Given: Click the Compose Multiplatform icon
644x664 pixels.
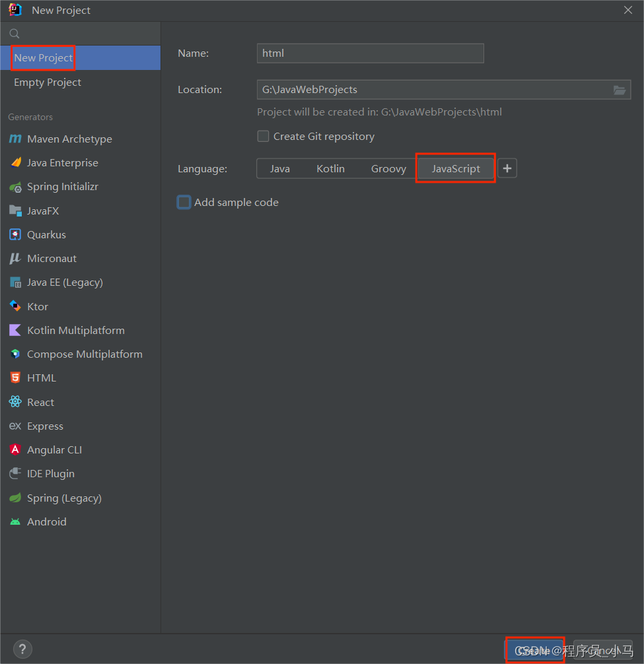Looking at the screenshot, I should (x=15, y=354).
